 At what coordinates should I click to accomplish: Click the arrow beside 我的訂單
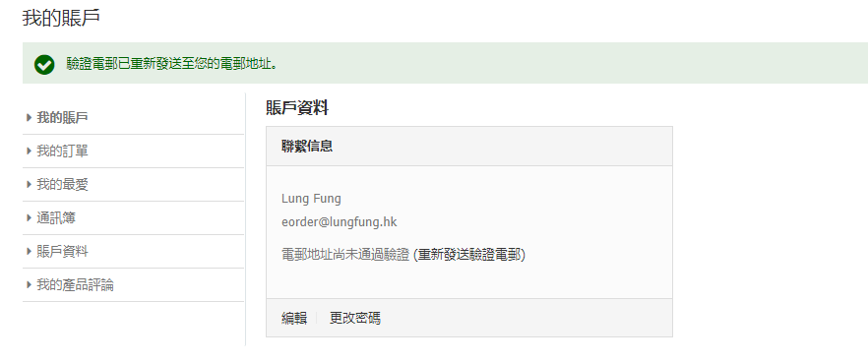click(x=29, y=151)
